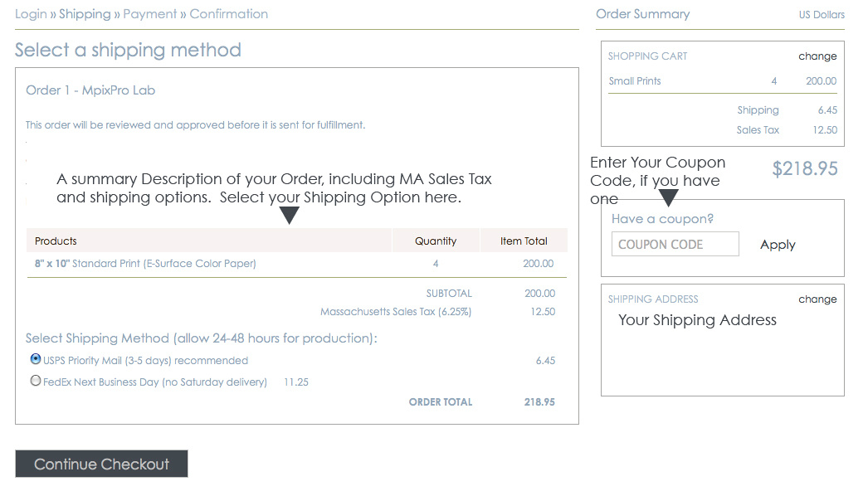The height and width of the screenshot is (496, 868).
Task: Click the arrow pointing to coupon box
Action: point(668,197)
